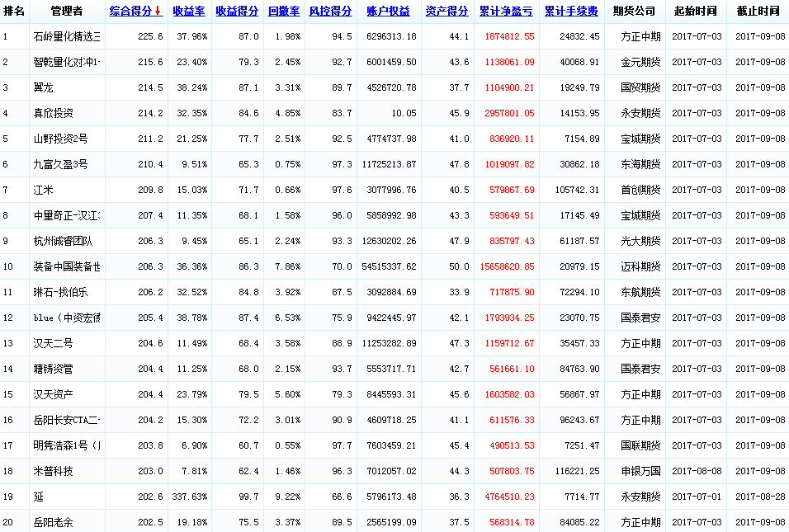The image size is (789, 532).
Task: Click end date 2017-08-28
Action: coord(760,497)
